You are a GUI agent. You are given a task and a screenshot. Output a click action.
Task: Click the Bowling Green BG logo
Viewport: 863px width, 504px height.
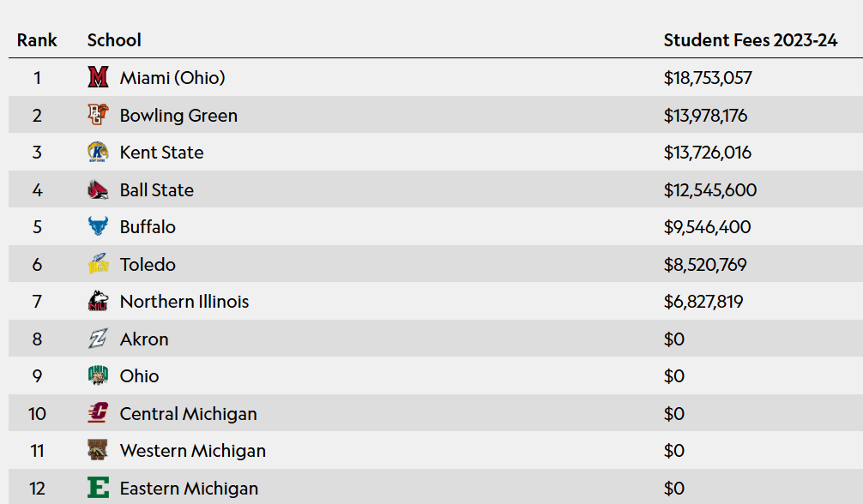(98, 115)
